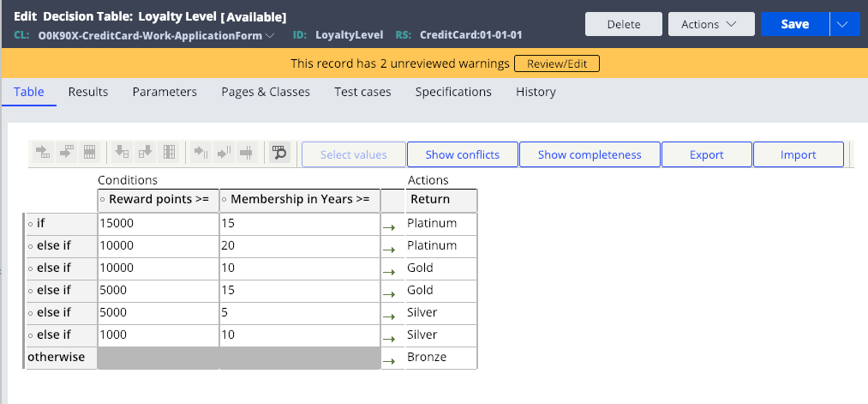Image resolution: width=868 pixels, height=404 pixels.
Task: Expand the arrow beside Save
Action: click(844, 24)
